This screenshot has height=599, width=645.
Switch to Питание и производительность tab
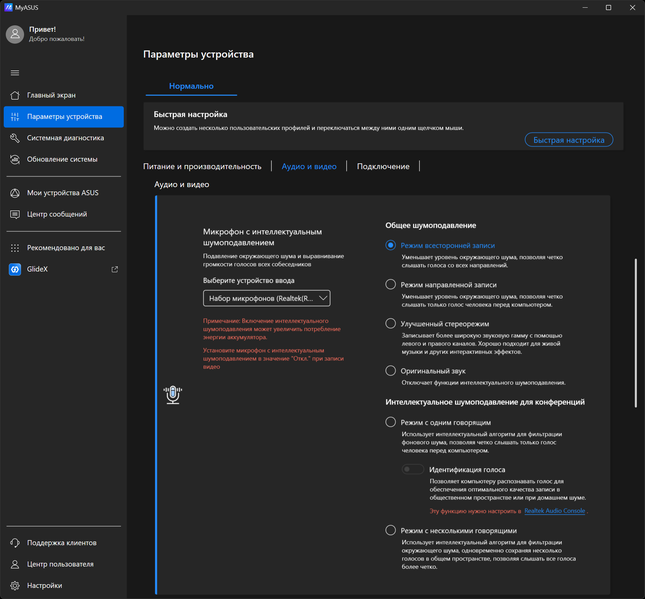[202, 166]
